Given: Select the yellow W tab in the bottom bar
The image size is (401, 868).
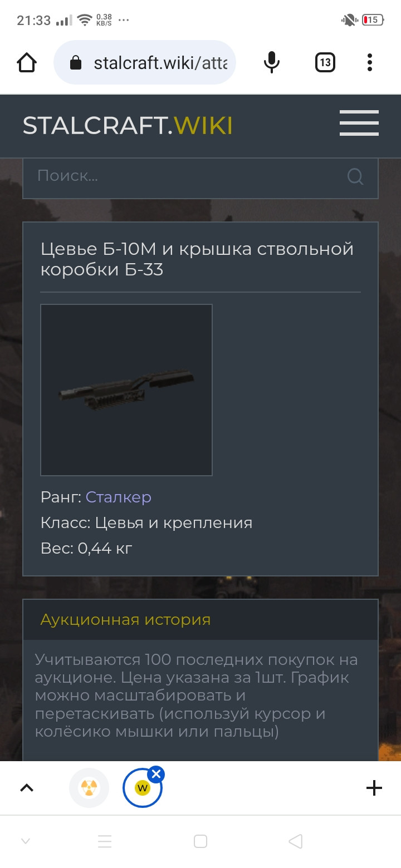Looking at the screenshot, I should tap(143, 788).
